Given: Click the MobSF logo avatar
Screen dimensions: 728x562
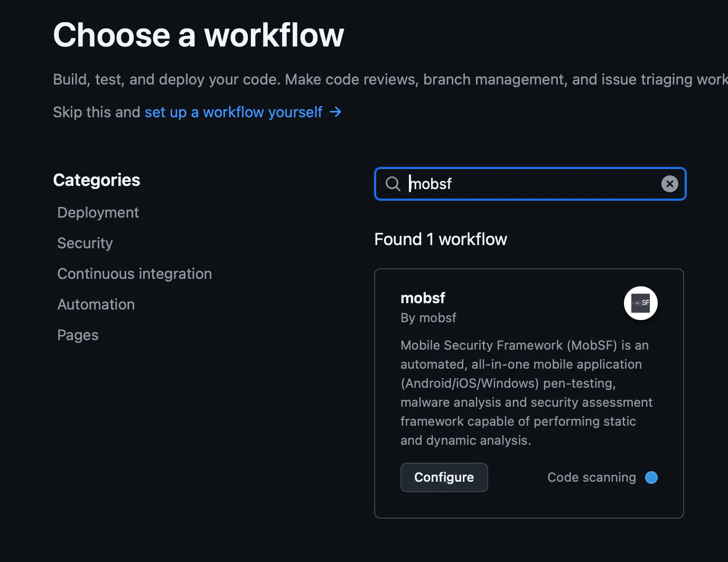Looking at the screenshot, I should (640, 303).
